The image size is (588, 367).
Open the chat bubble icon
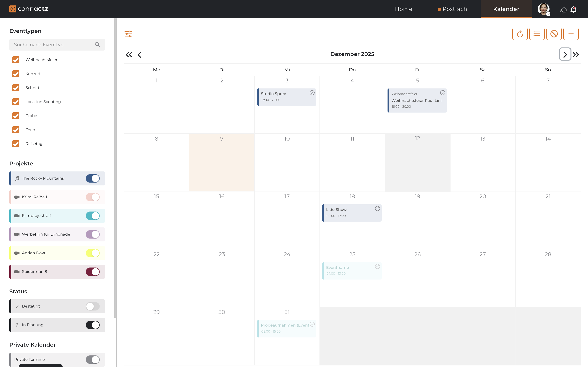click(x=563, y=10)
